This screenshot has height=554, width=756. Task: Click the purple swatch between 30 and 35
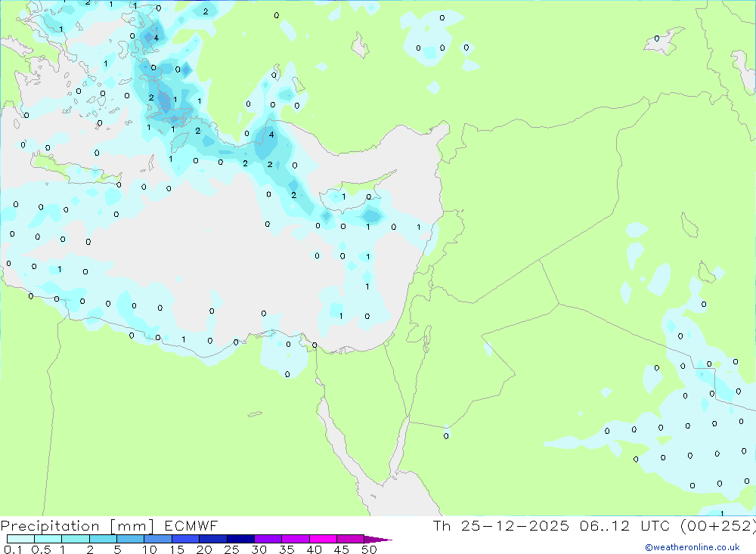click(268, 539)
